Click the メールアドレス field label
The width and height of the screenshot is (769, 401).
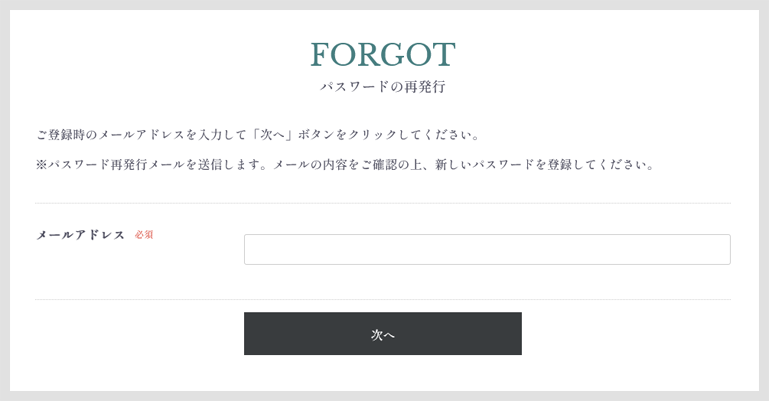click(x=81, y=235)
